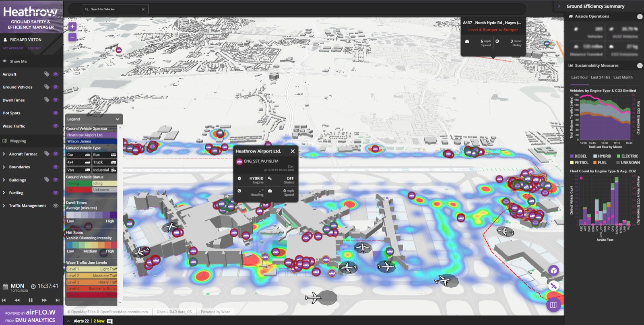Zoom out with the map minus button

[x=72, y=37]
